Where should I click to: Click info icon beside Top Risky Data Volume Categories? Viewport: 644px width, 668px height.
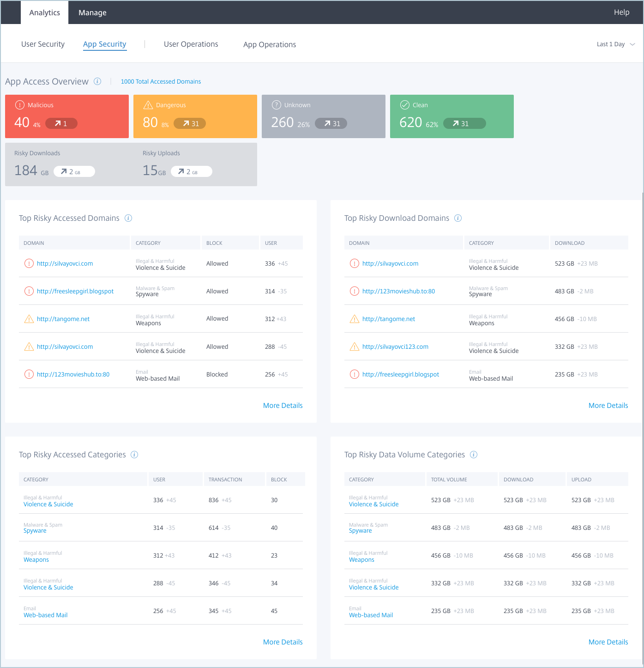point(474,455)
